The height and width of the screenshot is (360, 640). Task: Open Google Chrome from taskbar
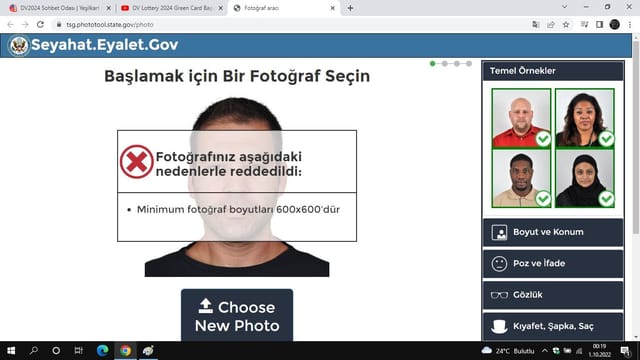tap(125, 351)
